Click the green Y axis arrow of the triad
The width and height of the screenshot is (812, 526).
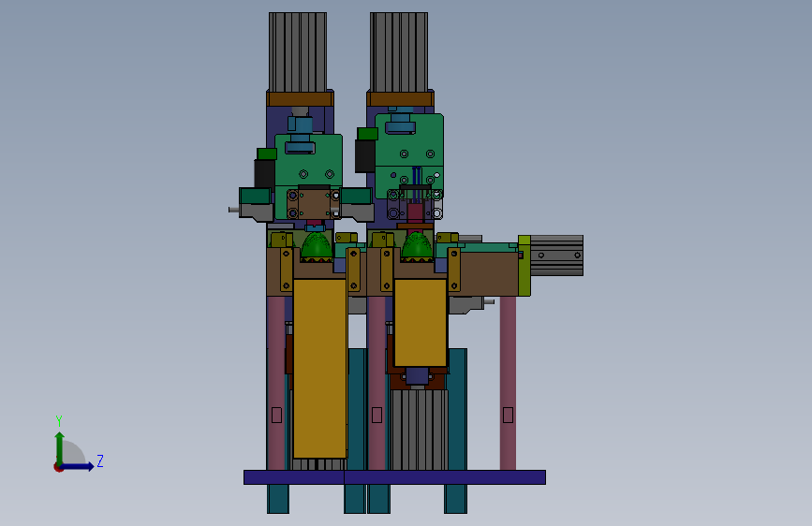coord(60,447)
